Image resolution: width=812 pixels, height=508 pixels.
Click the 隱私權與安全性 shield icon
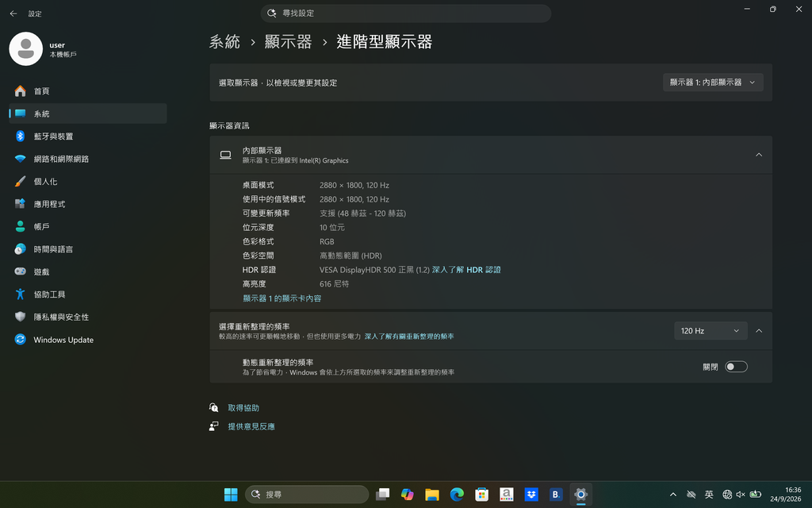point(20,317)
